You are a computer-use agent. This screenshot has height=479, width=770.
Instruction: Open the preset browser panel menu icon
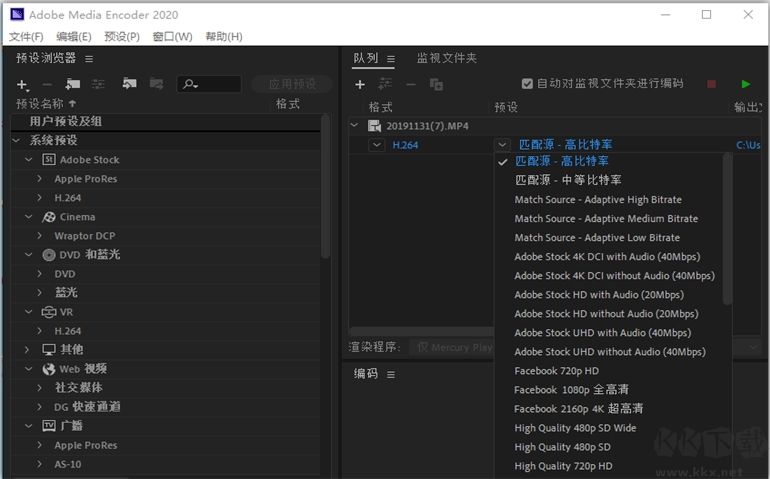point(89,59)
